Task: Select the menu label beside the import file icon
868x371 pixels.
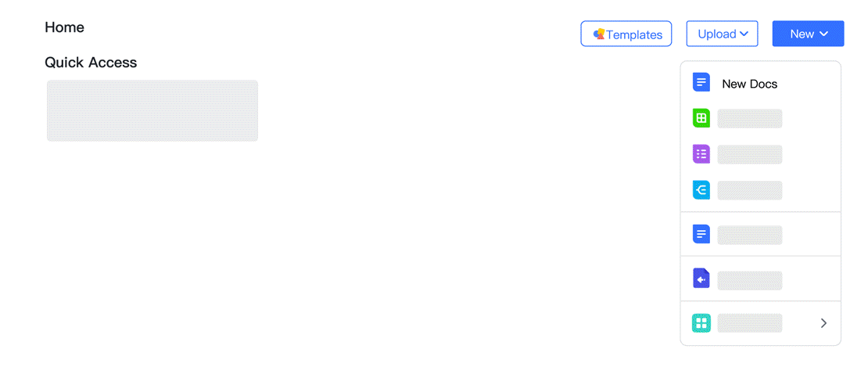Action: [749, 279]
